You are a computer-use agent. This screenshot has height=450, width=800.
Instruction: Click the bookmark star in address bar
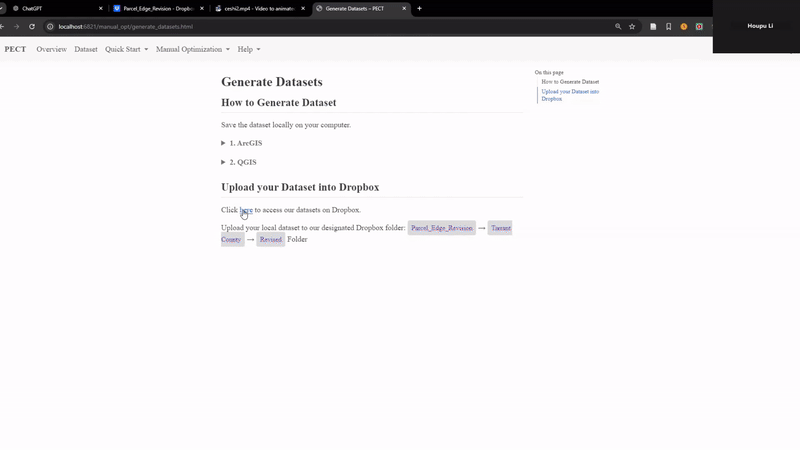point(632,27)
